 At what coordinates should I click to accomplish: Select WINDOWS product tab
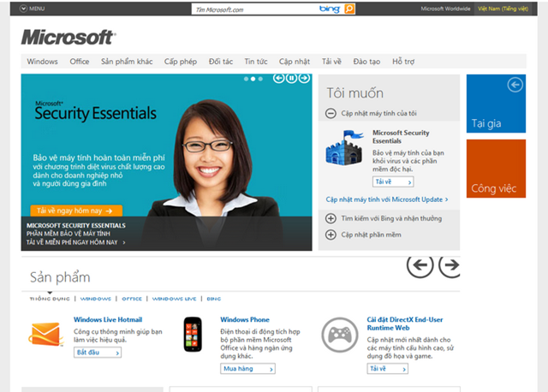point(95,299)
